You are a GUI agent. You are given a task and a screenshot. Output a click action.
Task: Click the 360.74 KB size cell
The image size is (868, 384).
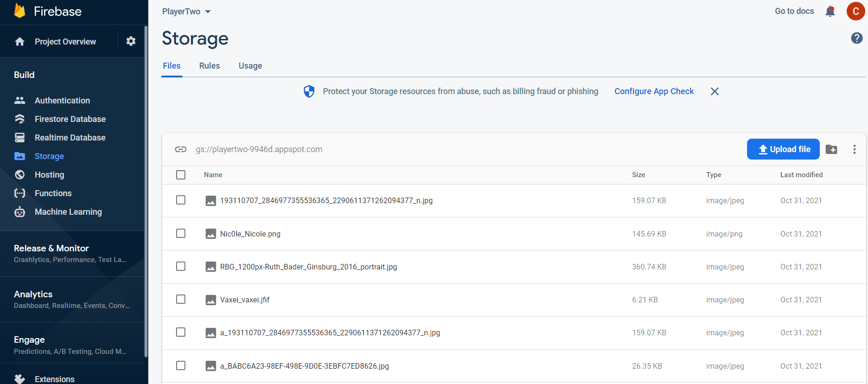pyautogui.click(x=649, y=267)
